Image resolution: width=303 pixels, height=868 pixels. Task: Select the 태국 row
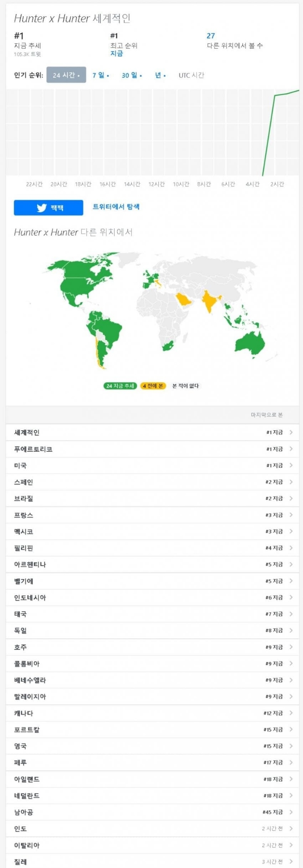[152, 614]
